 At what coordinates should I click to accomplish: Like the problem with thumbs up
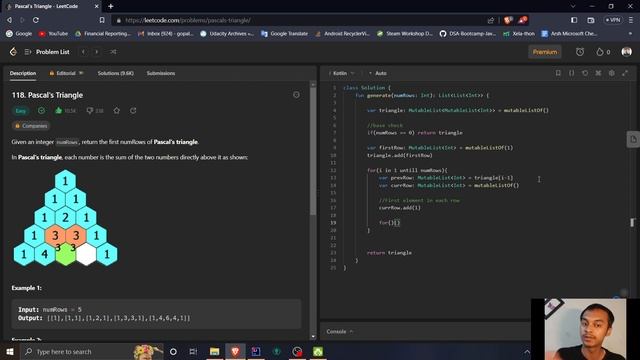(x=65, y=111)
